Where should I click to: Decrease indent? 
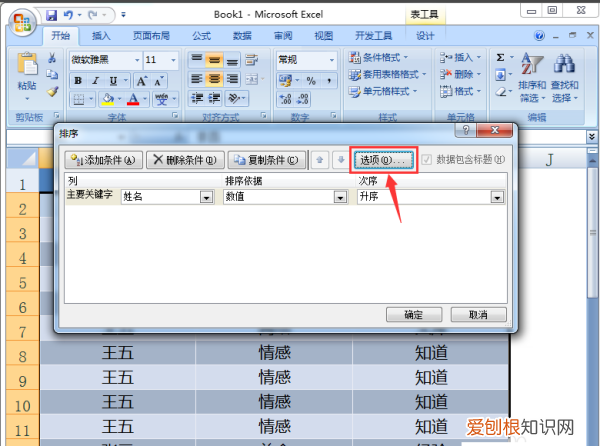tap(197, 99)
